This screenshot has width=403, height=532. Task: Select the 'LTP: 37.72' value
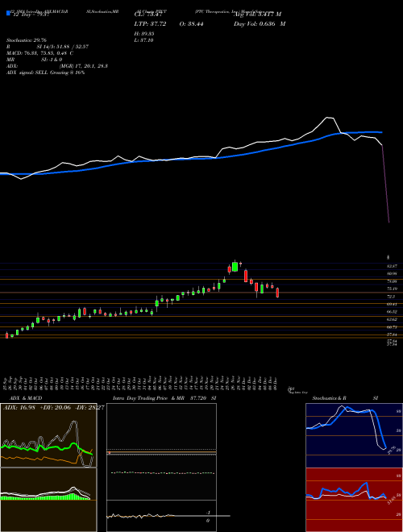point(151,23)
